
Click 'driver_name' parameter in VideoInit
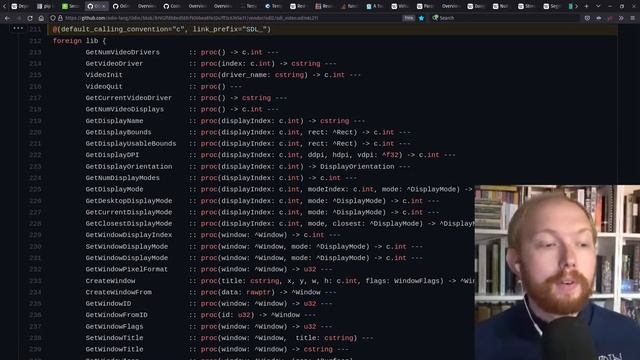tap(244, 75)
